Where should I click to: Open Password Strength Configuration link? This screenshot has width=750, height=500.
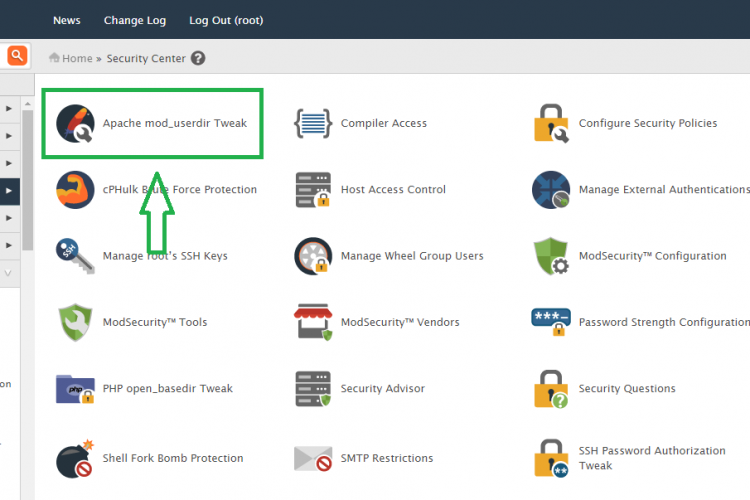(x=664, y=322)
